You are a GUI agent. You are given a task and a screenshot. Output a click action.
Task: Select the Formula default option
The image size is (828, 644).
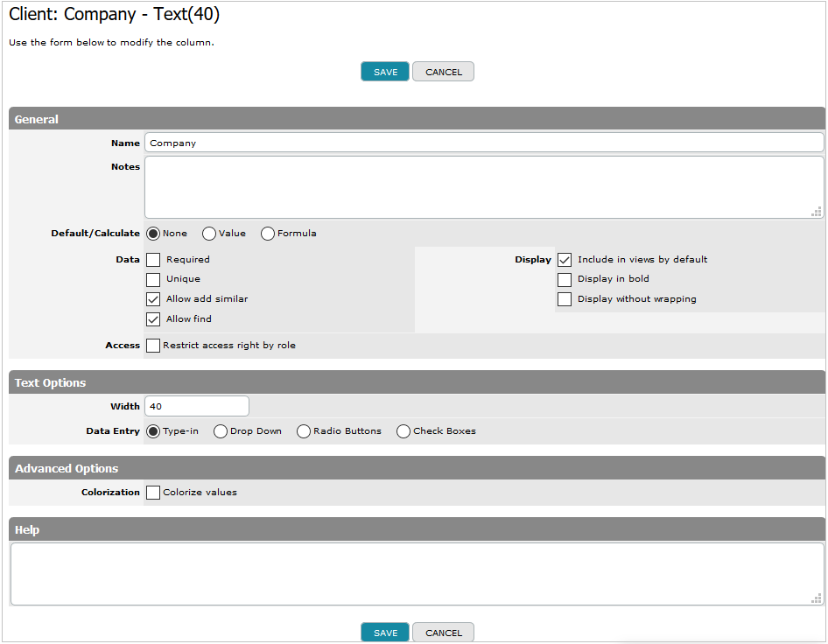[268, 234]
